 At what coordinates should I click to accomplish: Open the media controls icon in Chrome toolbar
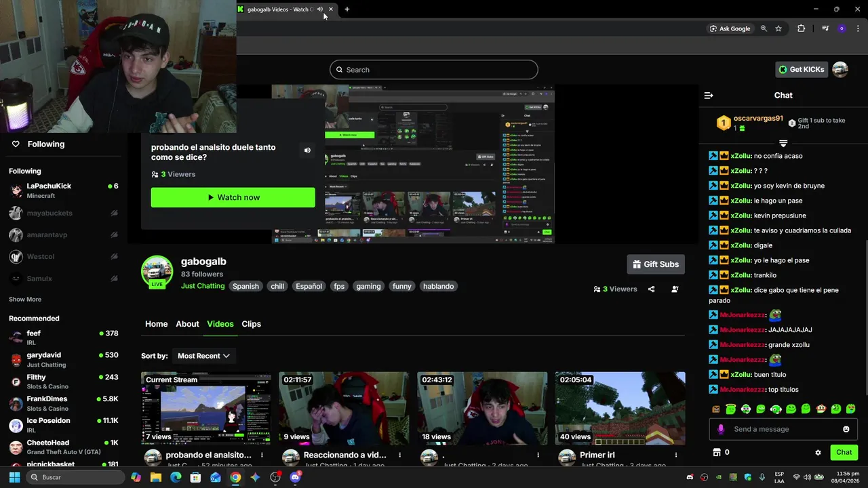(x=825, y=28)
